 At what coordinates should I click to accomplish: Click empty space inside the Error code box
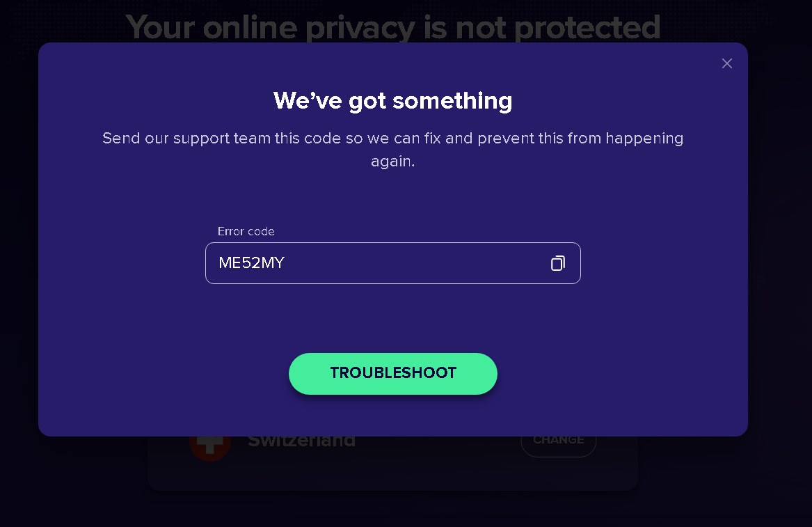point(417,263)
